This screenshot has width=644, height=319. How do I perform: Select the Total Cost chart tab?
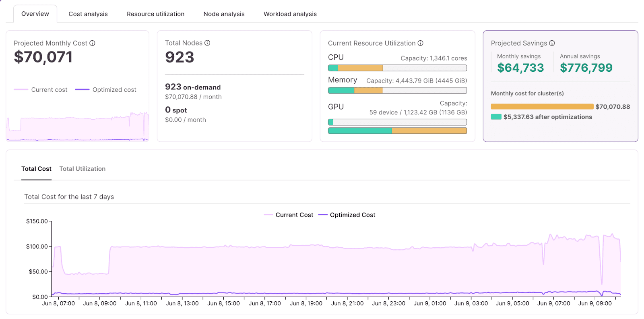(x=36, y=169)
